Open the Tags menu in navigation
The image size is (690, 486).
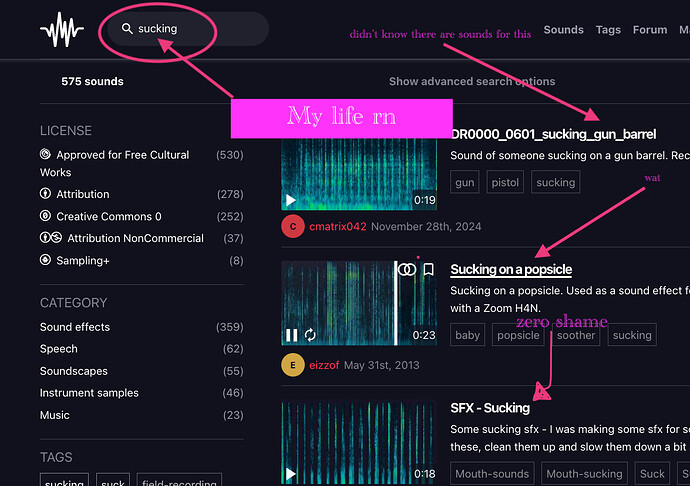tap(608, 30)
